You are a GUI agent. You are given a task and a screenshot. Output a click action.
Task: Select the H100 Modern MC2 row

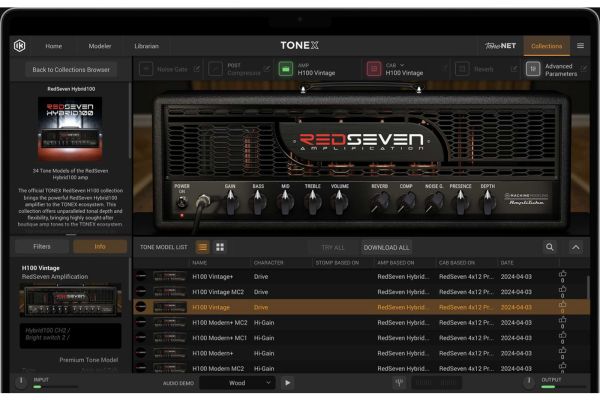coord(361,368)
